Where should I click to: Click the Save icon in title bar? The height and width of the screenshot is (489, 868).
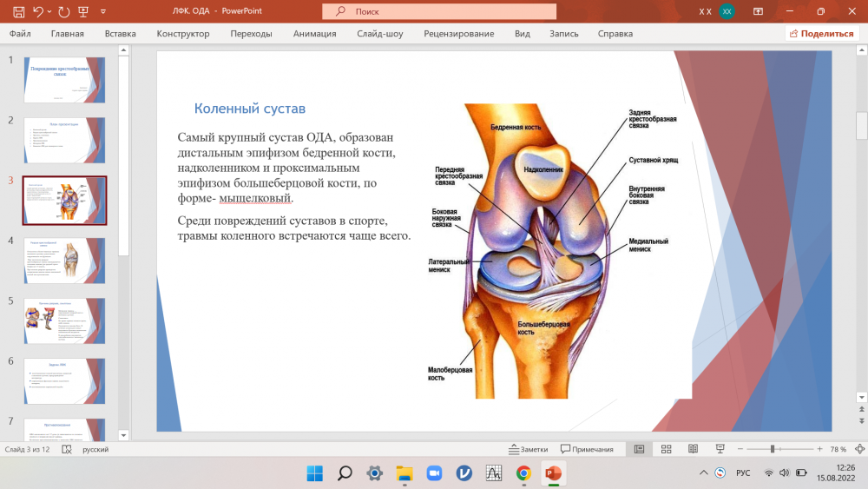coord(18,11)
